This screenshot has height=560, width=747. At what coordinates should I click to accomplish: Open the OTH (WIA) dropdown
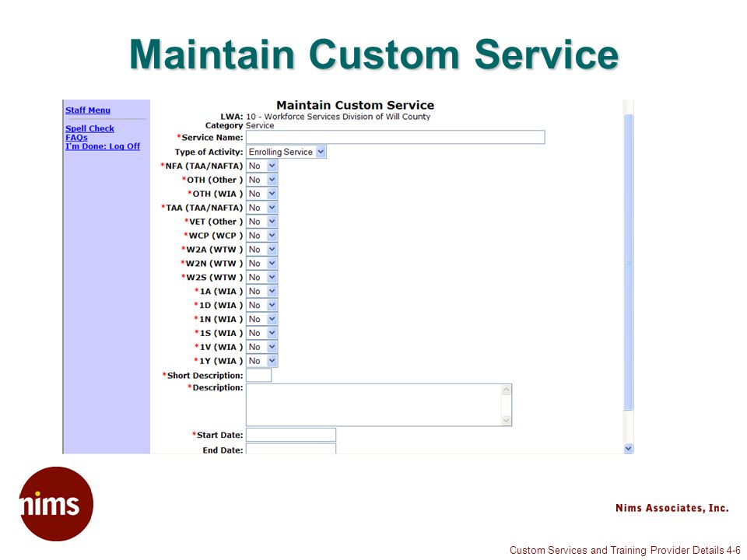point(261,194)
